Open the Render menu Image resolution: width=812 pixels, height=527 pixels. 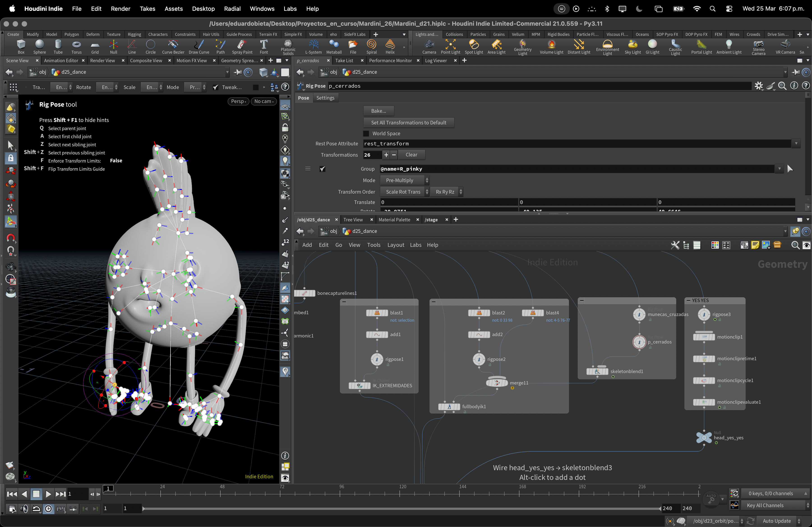(120, 9)
